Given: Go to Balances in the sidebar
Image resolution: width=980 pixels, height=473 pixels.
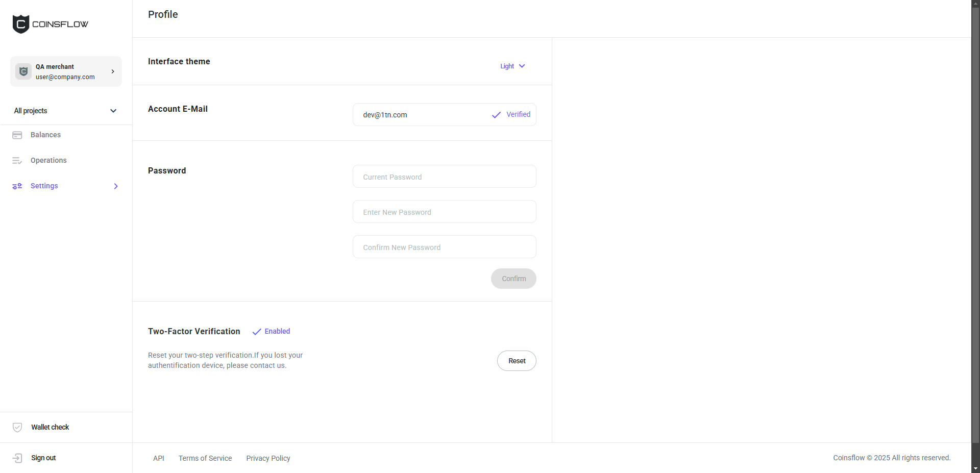Looking at the screenshot, I should click(45, 135).
